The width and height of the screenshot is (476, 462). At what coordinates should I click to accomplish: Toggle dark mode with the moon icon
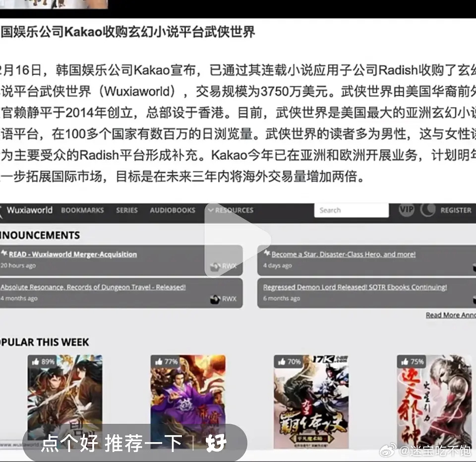point(427,210)
